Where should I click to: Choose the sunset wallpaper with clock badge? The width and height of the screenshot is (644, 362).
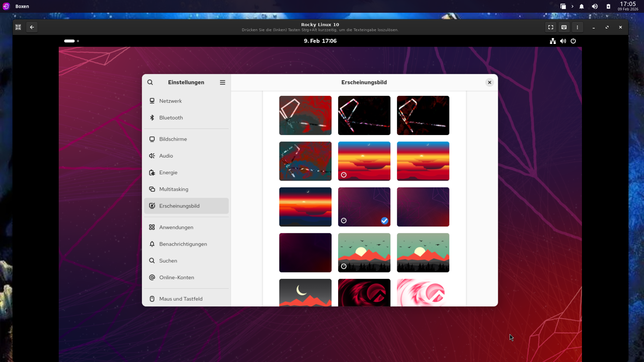click(x=364, y=161)
